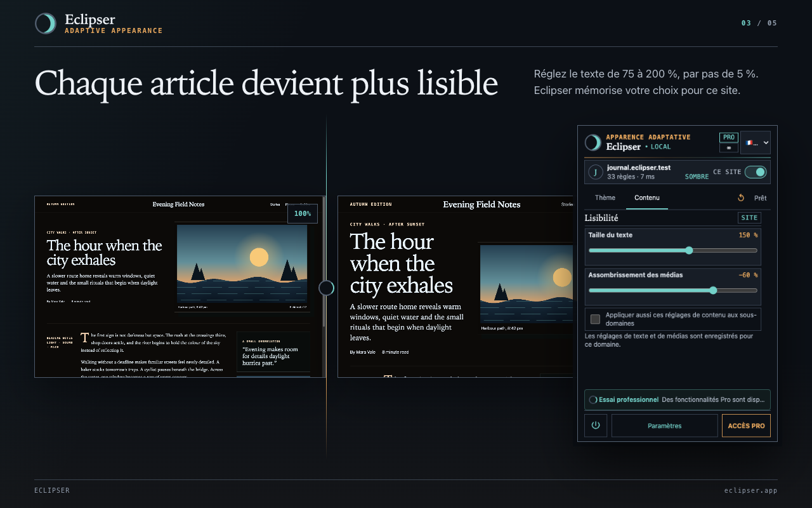This screenshot has height=508, width=812.
Task: Click the J site avatar icon
Action: pyautogui.click(x=596, y=172)
